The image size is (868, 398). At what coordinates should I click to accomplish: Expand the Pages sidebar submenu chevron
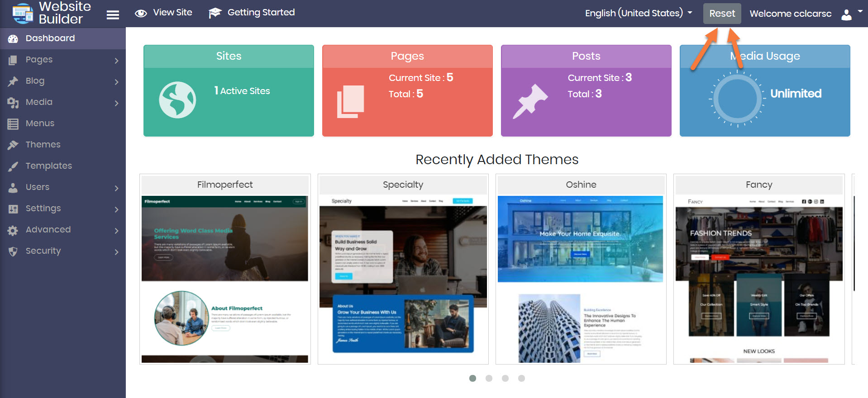(x=116, y=61)
